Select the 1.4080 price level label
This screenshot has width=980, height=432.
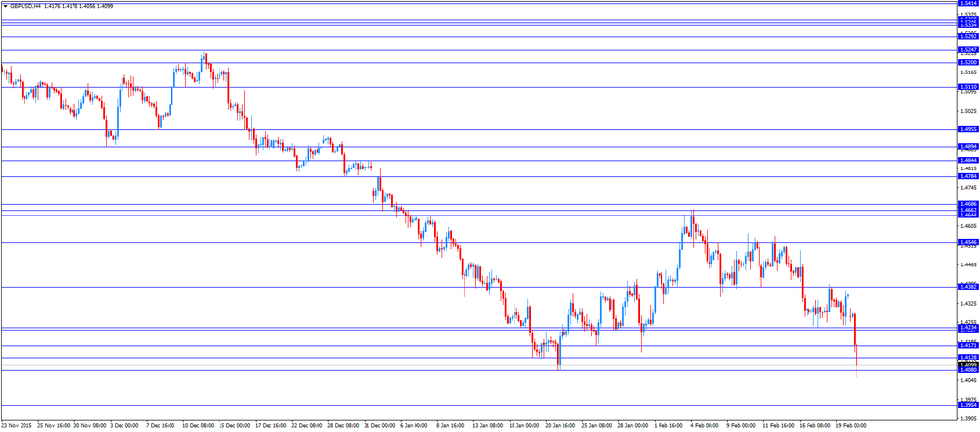(x=968, y=370)
